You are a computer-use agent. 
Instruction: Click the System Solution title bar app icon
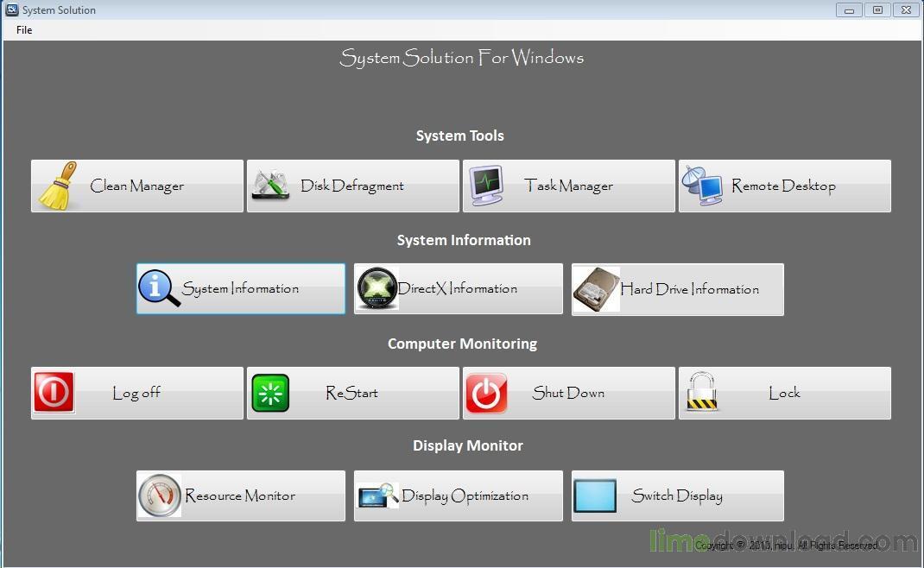click(x=12, y=9)
